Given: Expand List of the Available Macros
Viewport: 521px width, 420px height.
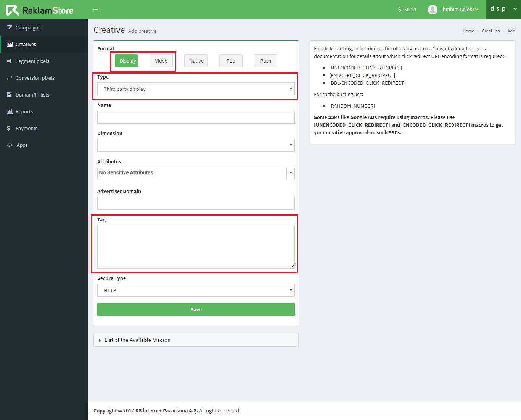Looking at the screenshot, I should click(x=196, y=340).
